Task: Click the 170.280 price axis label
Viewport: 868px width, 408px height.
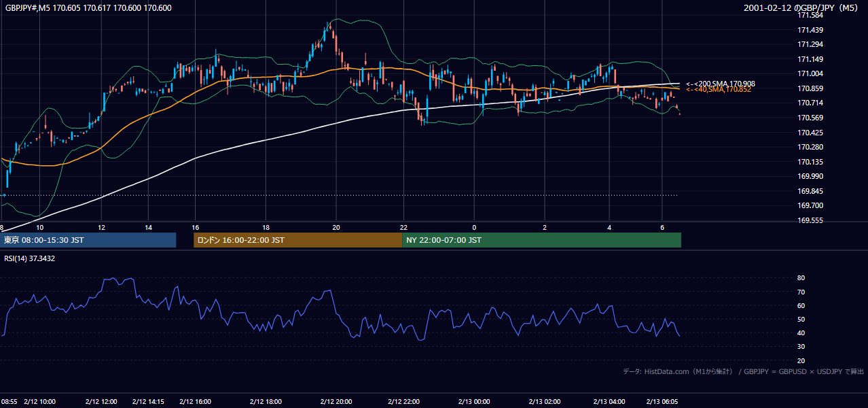Action: click(810, 147)
